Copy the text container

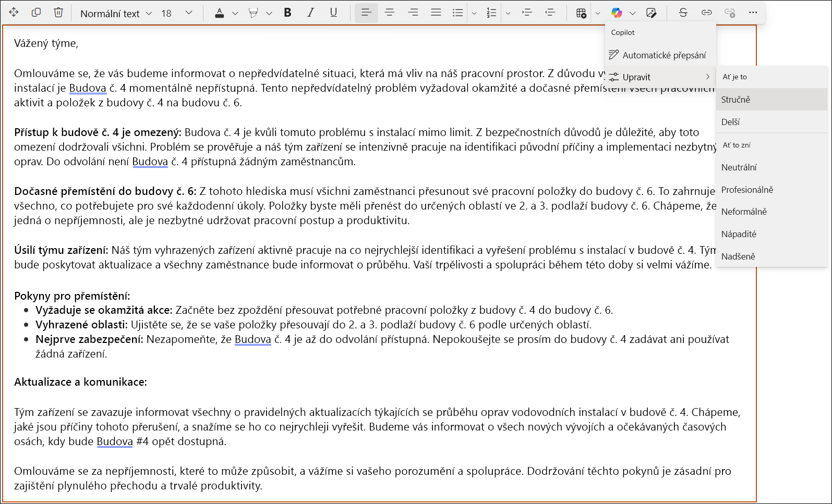(36, 13)
